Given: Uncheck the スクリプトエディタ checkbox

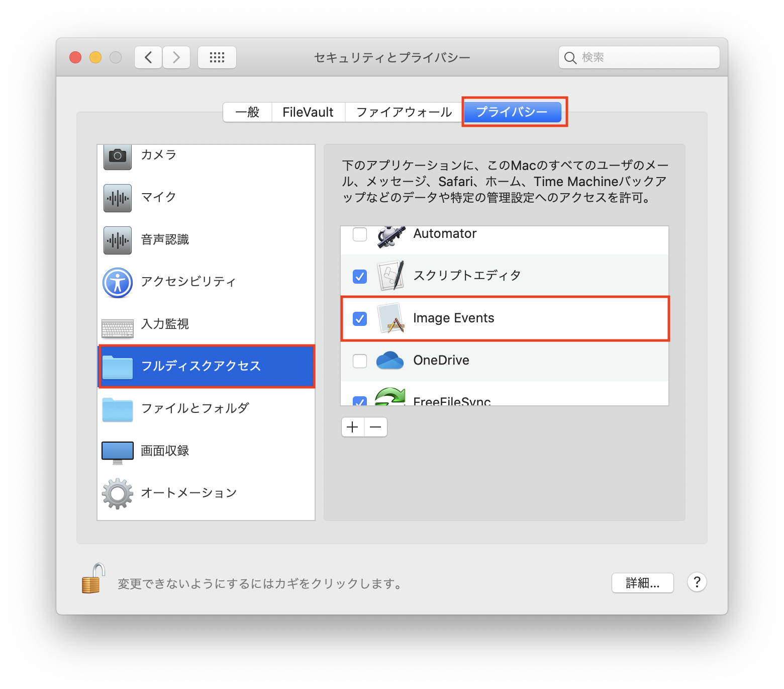Looking at the screenshot, I should click(x=360, y=277).
